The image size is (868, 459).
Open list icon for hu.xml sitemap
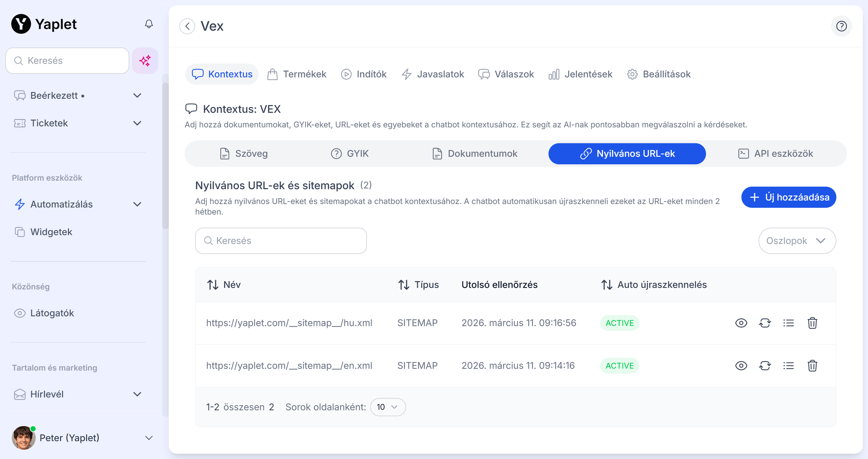[789, 323]
